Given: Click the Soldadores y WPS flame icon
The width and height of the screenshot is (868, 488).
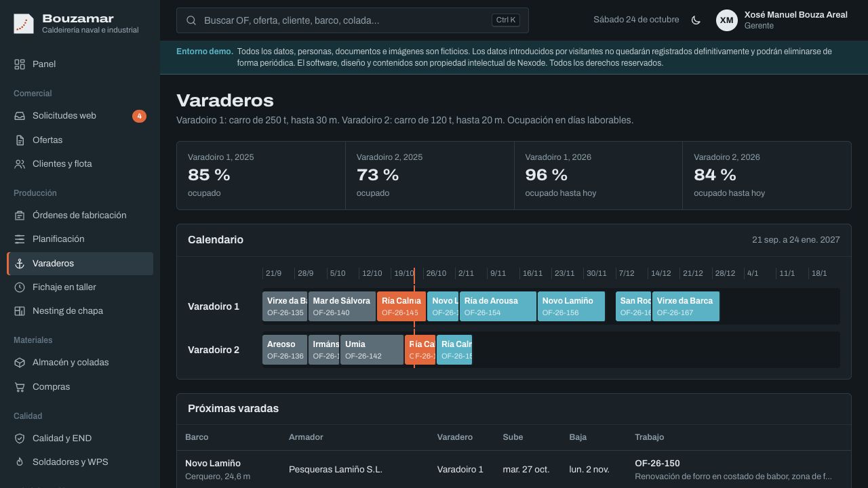Looking at the screenshot, I should pos(20,462).
